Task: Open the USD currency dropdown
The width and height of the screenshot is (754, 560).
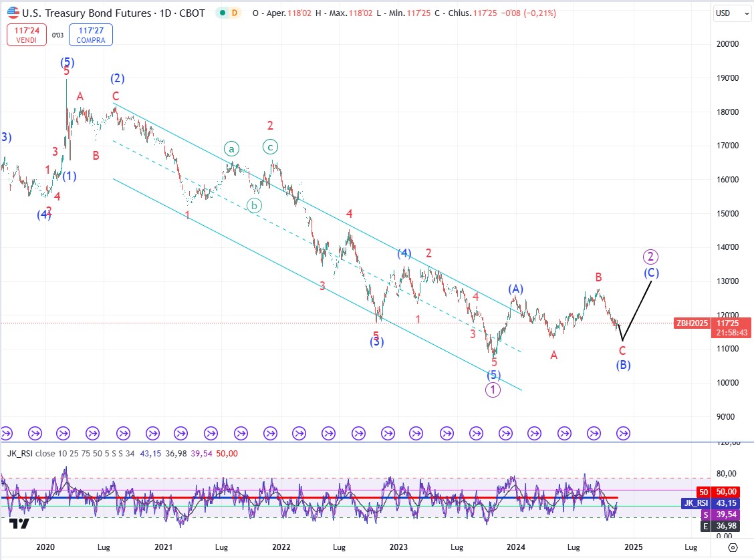Action: 733,13
